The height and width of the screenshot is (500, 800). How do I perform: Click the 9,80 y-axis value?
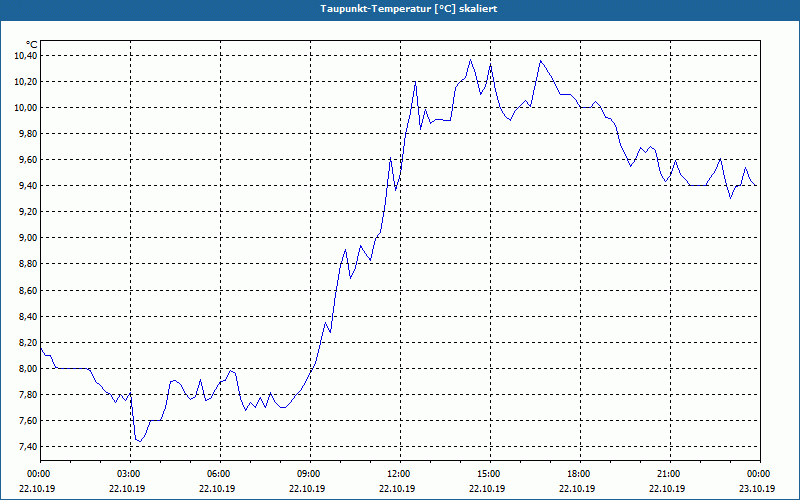point(28,134)
